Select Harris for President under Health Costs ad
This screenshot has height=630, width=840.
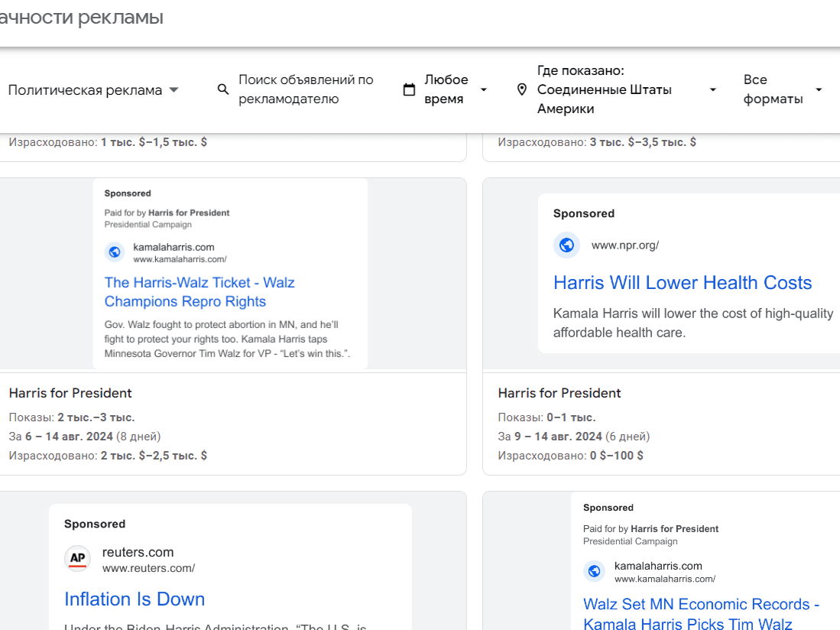[559, 393]
